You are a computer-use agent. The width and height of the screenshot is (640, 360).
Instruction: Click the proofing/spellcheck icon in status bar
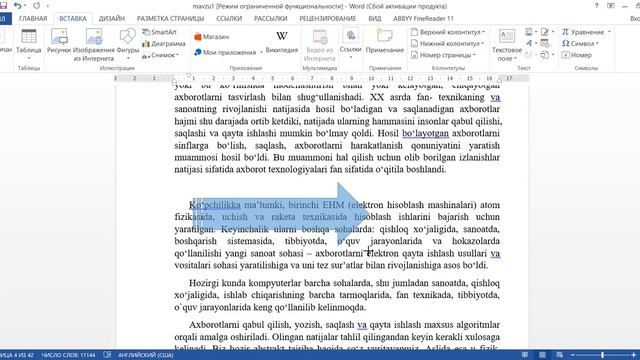point(107,355)
